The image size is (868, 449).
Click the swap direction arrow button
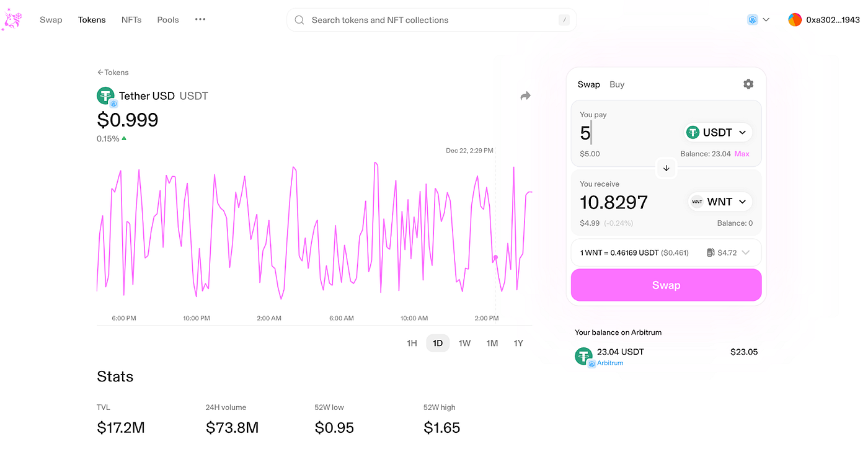click(x=666, y=168)
